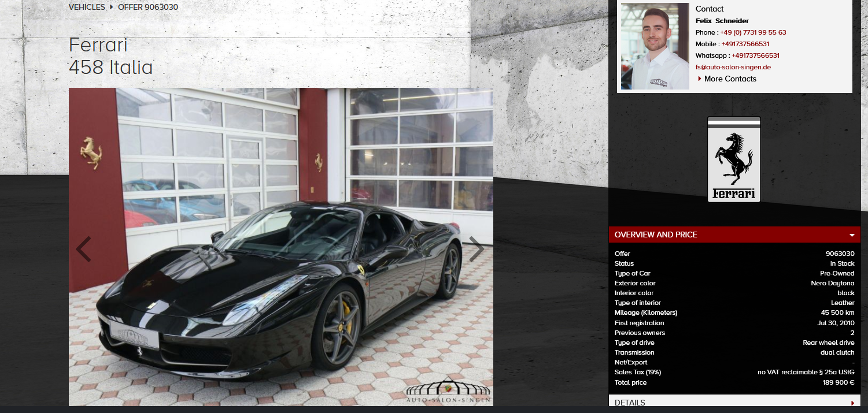Select first registration date Jul 30, 2010

(x=836, y=323)
